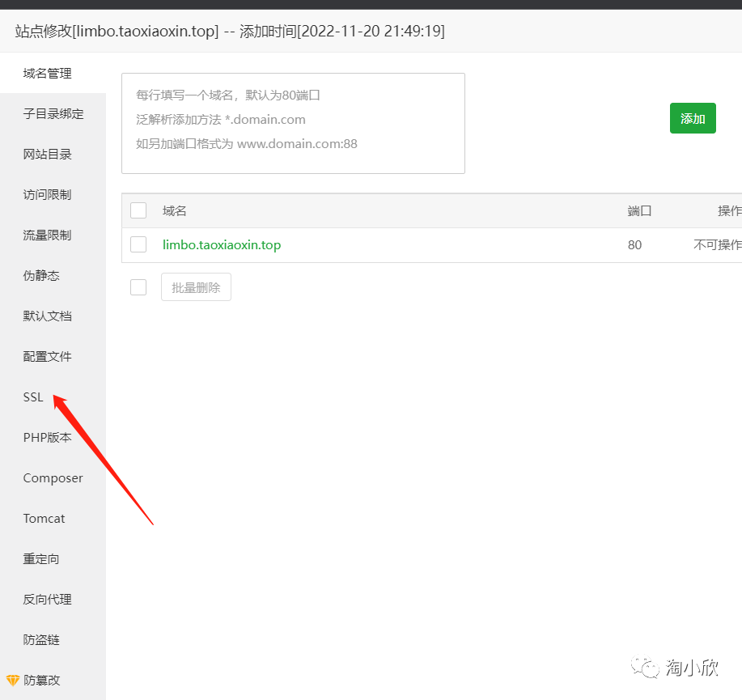Open the Composer tab
The width and height of the screenshot is (742, 700).
[x=53, y=478]
